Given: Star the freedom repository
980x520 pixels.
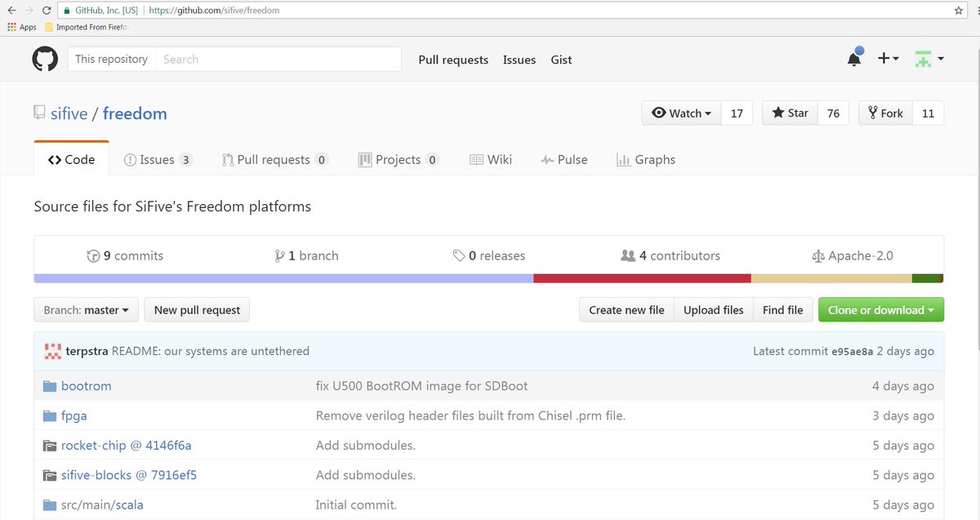Looking at the screenshot, I should point(790,113).
